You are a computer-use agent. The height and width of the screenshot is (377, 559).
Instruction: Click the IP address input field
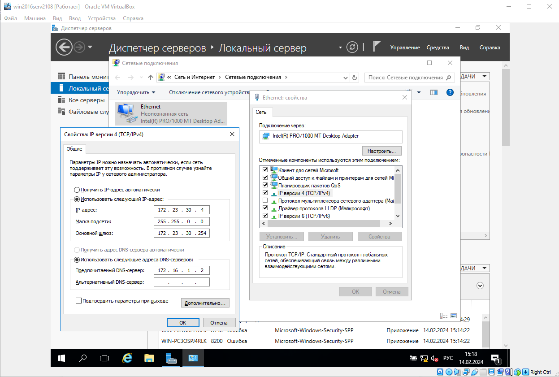click(181, 210)
